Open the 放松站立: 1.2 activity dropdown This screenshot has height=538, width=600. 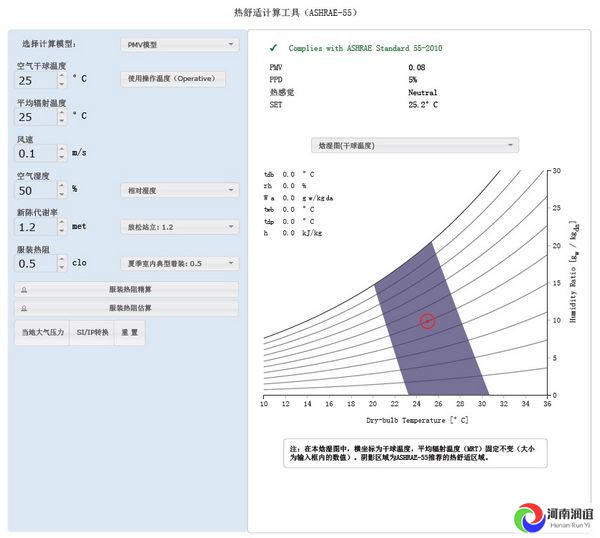179,227
